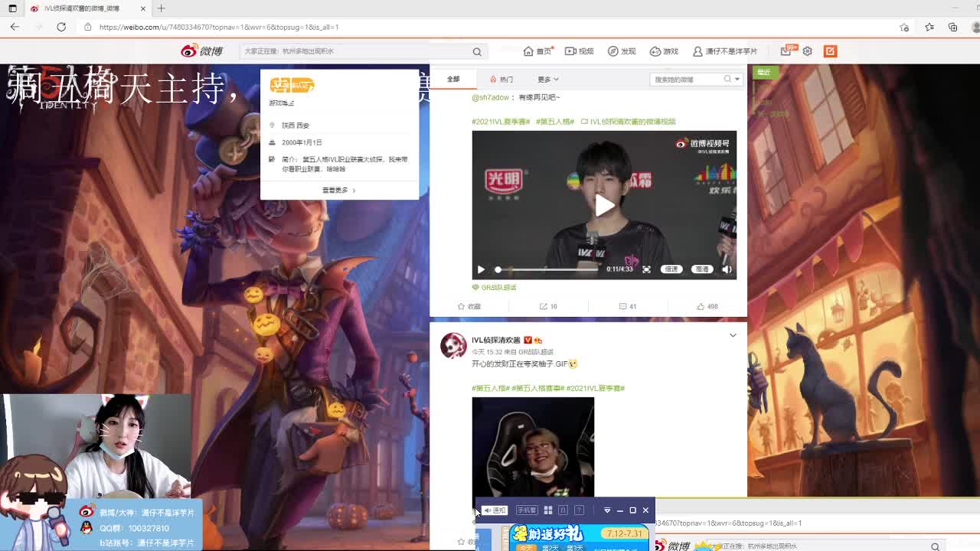Open the browser tab actions menu icon

[x=12, y=8]
